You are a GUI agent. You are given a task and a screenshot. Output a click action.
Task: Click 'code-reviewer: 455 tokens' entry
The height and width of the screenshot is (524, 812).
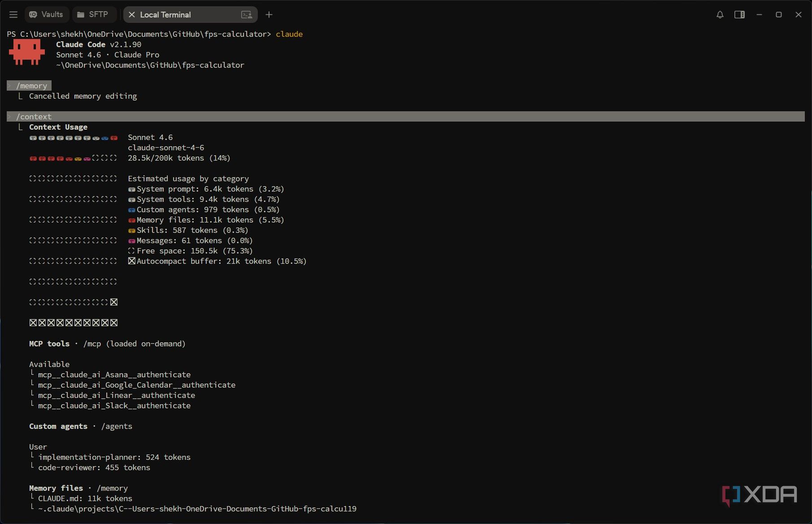[94, 467]
